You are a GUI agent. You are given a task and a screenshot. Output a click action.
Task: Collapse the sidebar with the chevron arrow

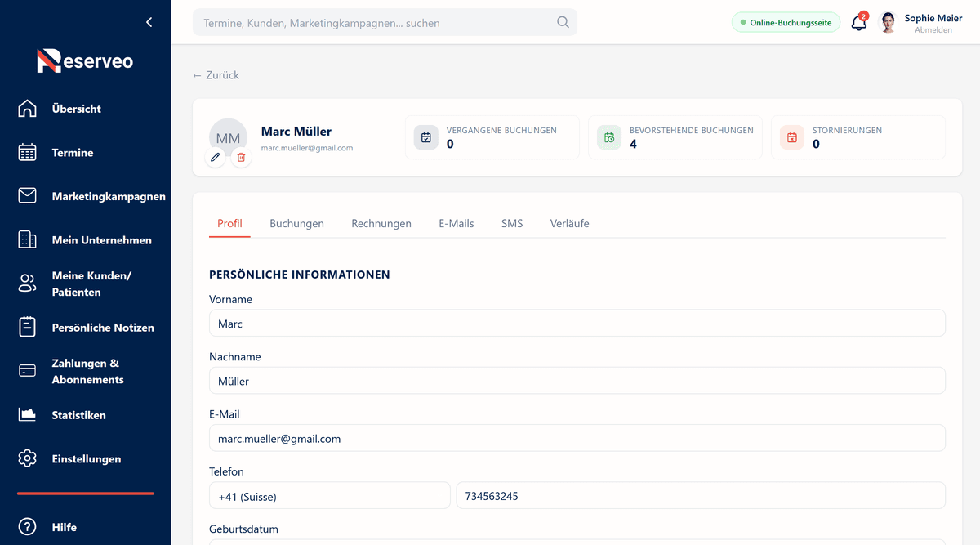pos(149,22)
